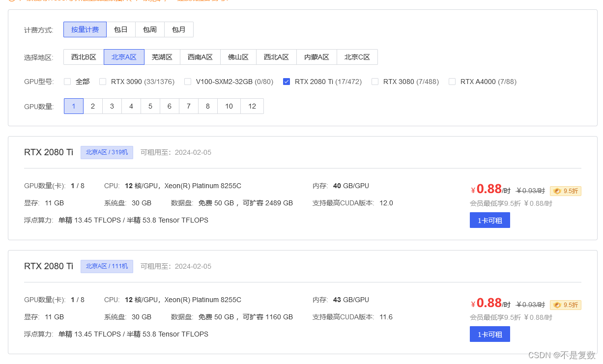Set GPU count to 2

(x=93, y=106)
